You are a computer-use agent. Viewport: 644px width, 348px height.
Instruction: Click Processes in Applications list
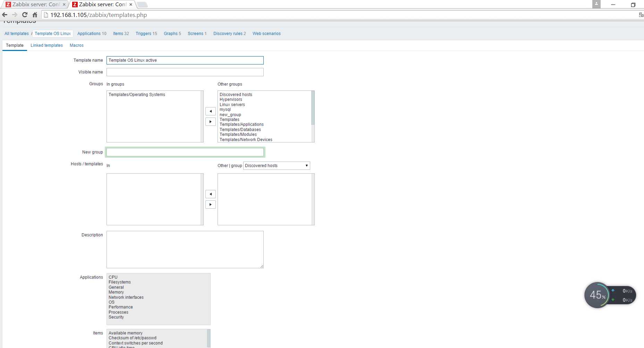coord(118,312)
